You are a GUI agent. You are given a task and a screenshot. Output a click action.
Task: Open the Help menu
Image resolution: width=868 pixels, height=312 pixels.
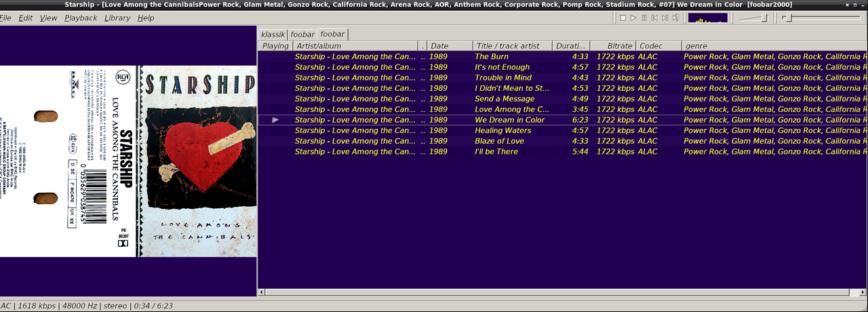point(146,18)
